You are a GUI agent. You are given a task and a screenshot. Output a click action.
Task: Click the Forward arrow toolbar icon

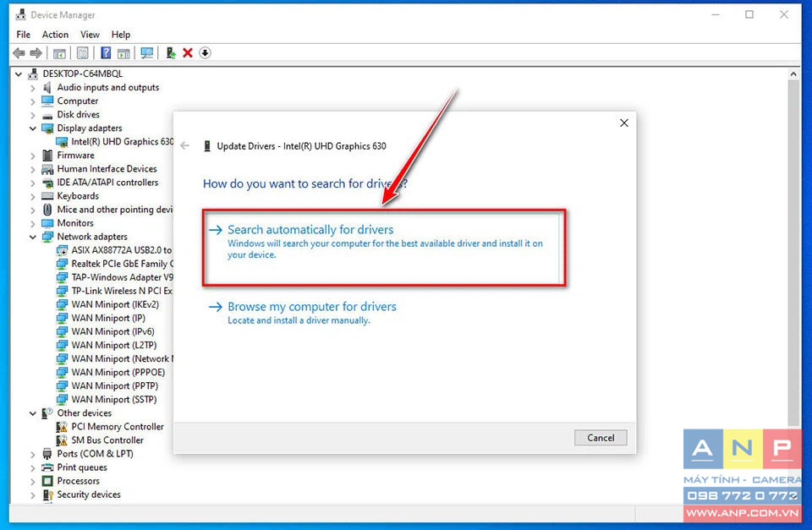[x=36, y=52]
